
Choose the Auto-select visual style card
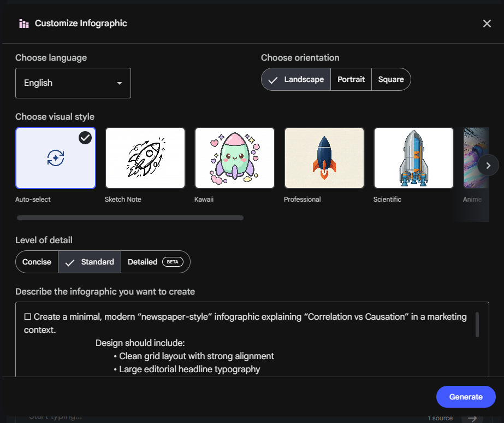[56, 158]
